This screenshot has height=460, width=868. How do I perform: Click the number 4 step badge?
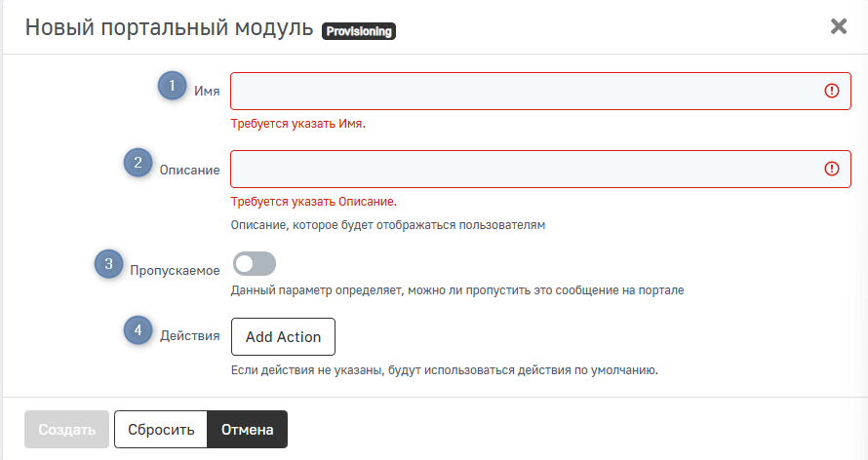138,330
